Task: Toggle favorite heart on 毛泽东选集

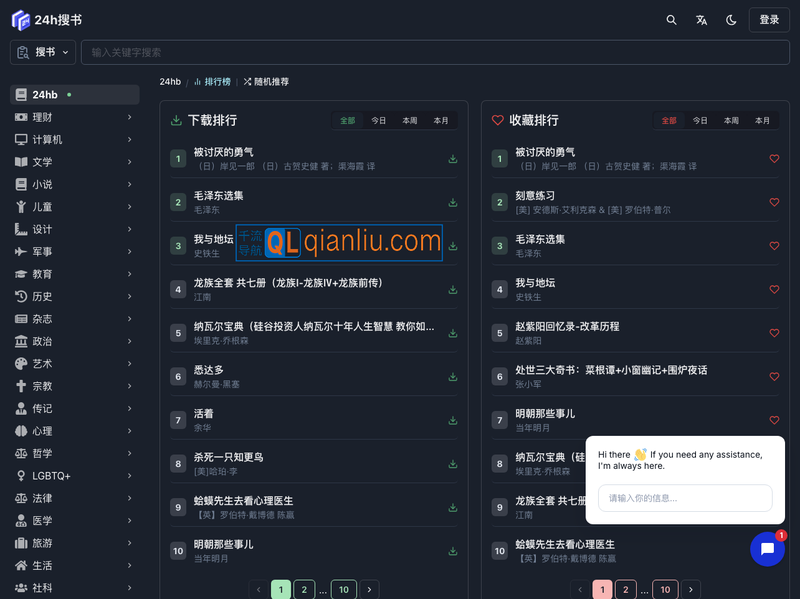Action: coord(774,246)
